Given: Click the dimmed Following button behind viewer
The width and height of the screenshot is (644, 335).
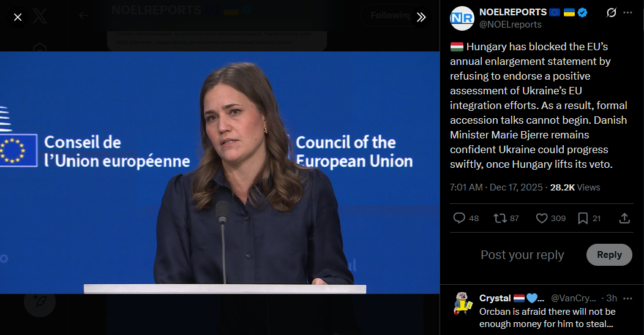Looking at the screenshot, I should click(390, 16).
